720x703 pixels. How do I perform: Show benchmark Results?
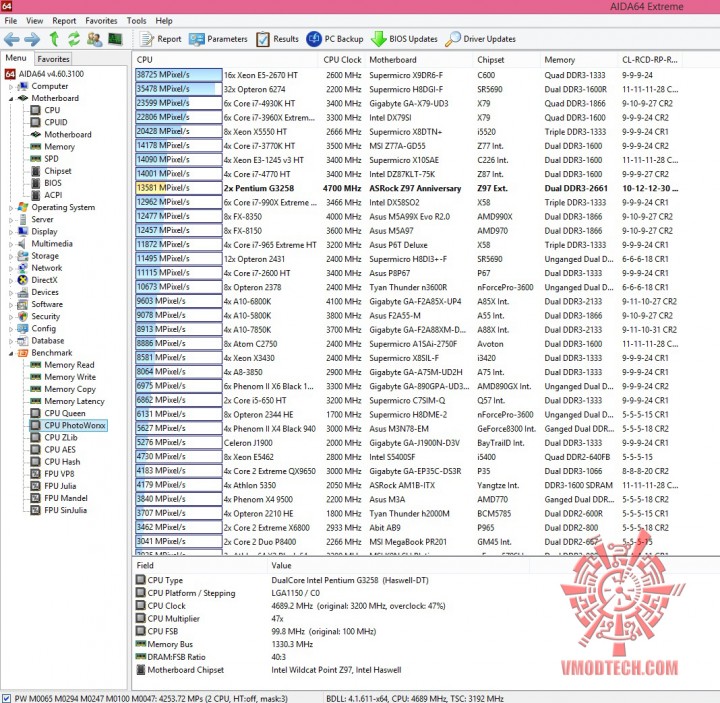[277, 39]
